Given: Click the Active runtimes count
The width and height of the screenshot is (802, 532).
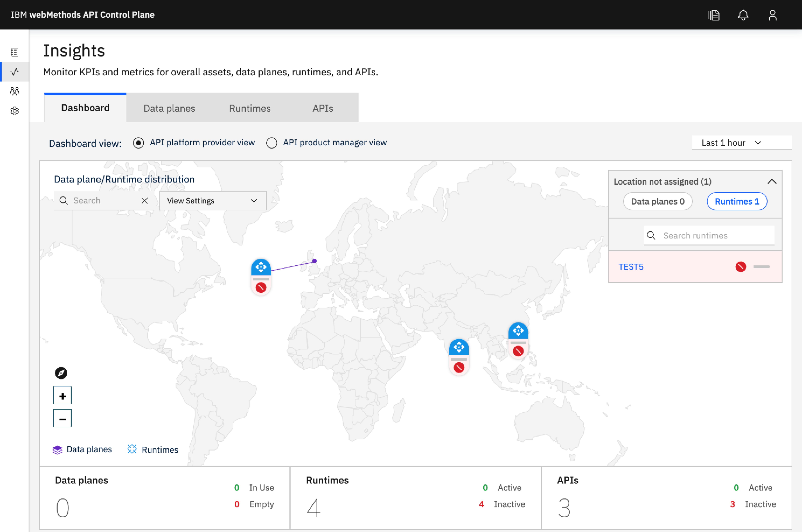Looking at the screenshot, I should click(485, 488).
